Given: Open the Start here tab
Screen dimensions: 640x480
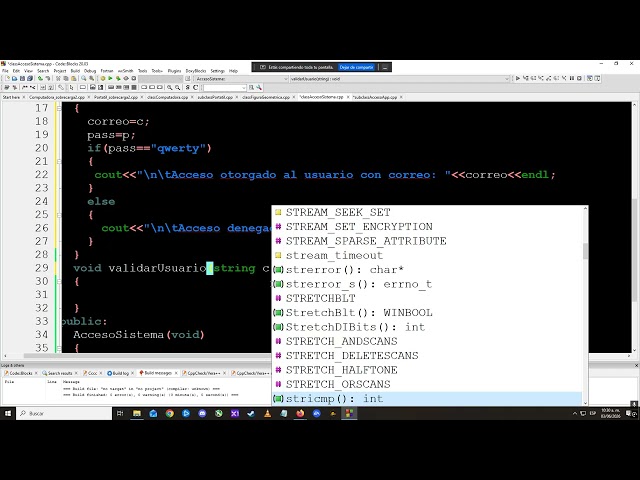Looking at the screenshot, I should pos(11,97).
